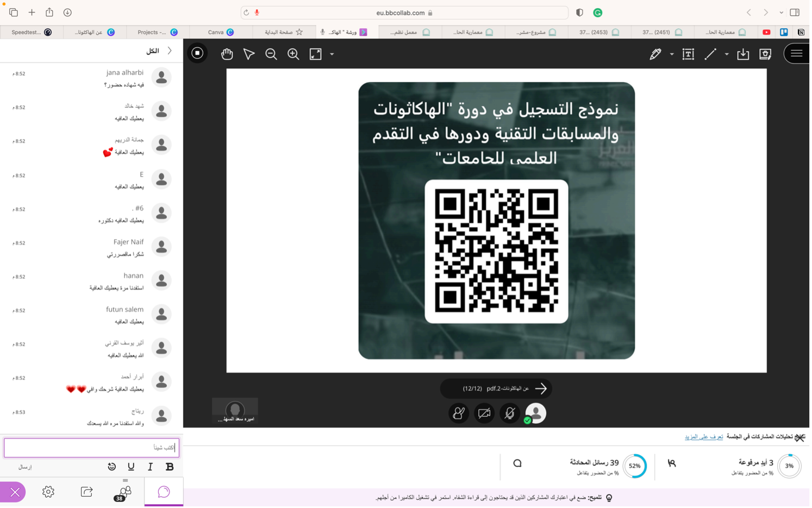812x508 pixels.
Task: Select the pencil drawing tool
Action: [x=655, y=54]
